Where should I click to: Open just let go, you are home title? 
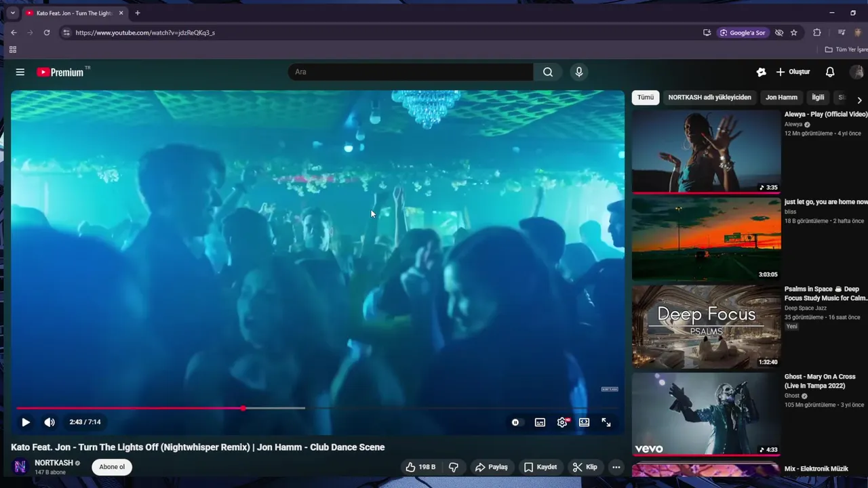[x=826, y=202]
